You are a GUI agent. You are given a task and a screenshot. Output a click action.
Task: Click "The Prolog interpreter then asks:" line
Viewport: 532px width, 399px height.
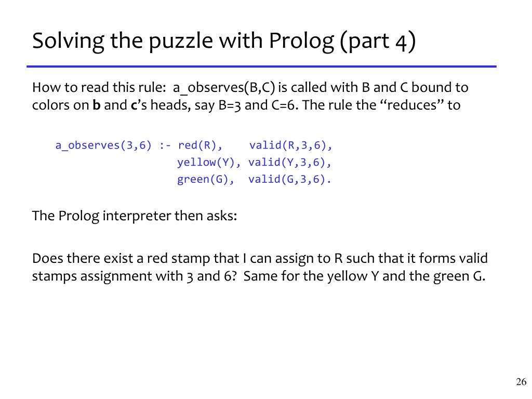(x=135, y=216)
